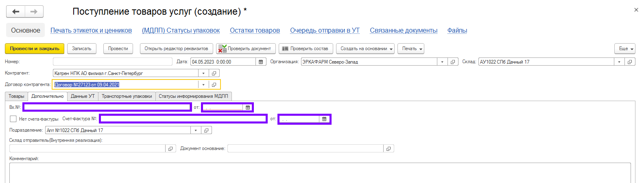
Task: Open calendar picker for document date
Action: (x=261, y=62)
